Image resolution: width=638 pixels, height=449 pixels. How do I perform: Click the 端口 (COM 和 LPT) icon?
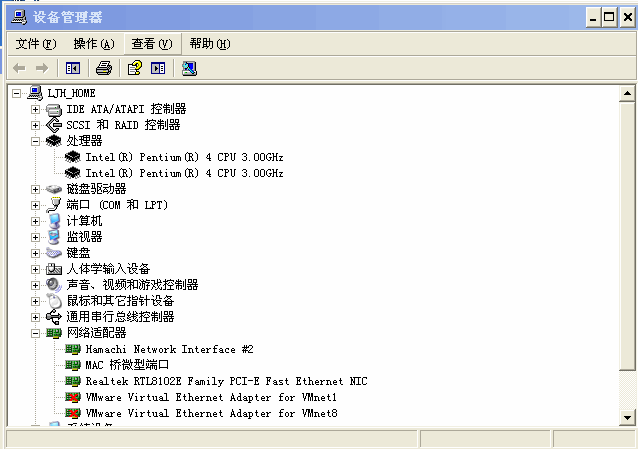point(54,205)
